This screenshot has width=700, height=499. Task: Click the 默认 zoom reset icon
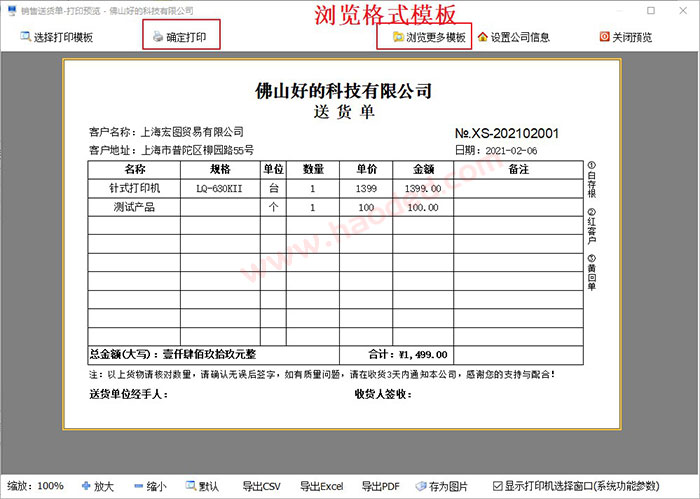(x=191, y=485)
